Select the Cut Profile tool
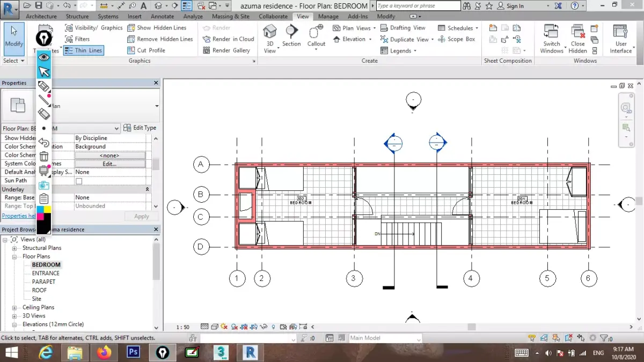The image size is (644, 362). tap(146, 50)
